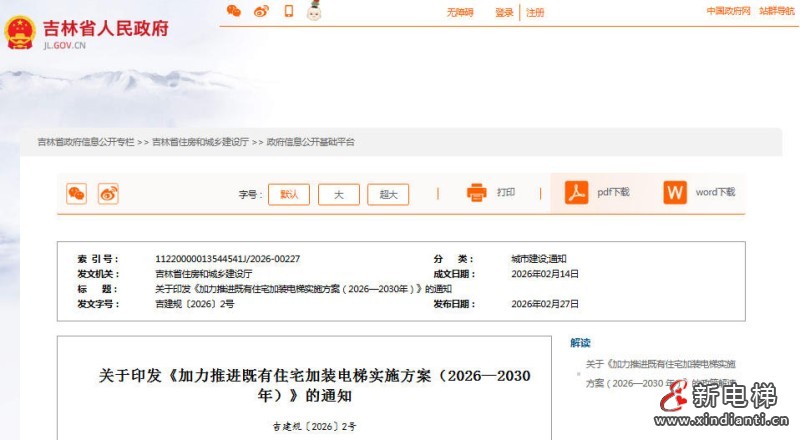Viewport: 800px width, 440px height.
Task: Click the WeChat icon in top header
Action: point(234,12)
